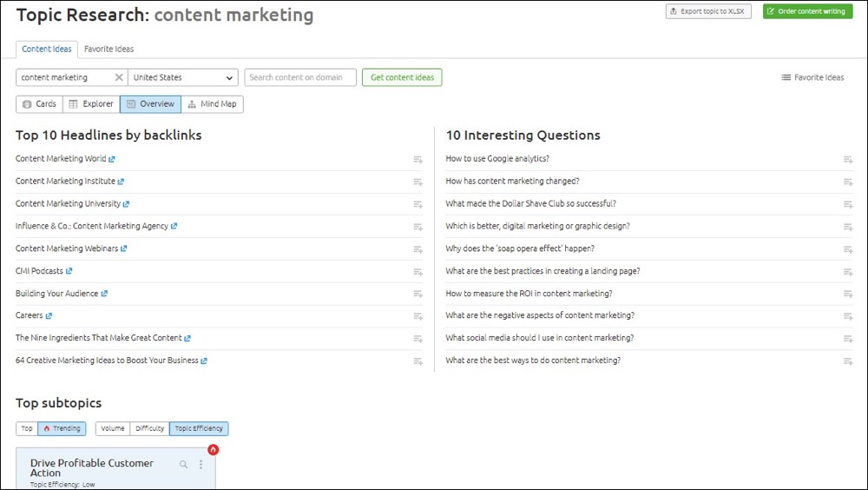Image resolution: width=868 pixels, height=490 pixels.
Task: Clear the content marketing search field
Action: click(118, 77)
